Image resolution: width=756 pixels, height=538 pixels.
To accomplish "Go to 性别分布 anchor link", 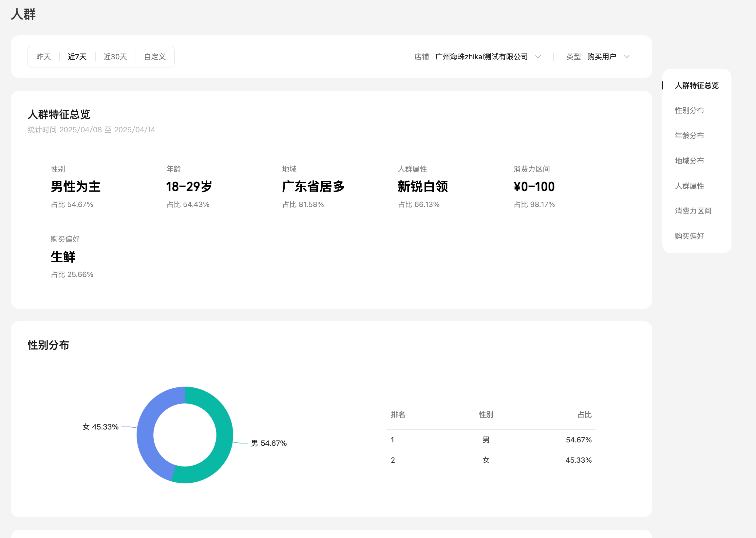I will (x=689, y=110).
